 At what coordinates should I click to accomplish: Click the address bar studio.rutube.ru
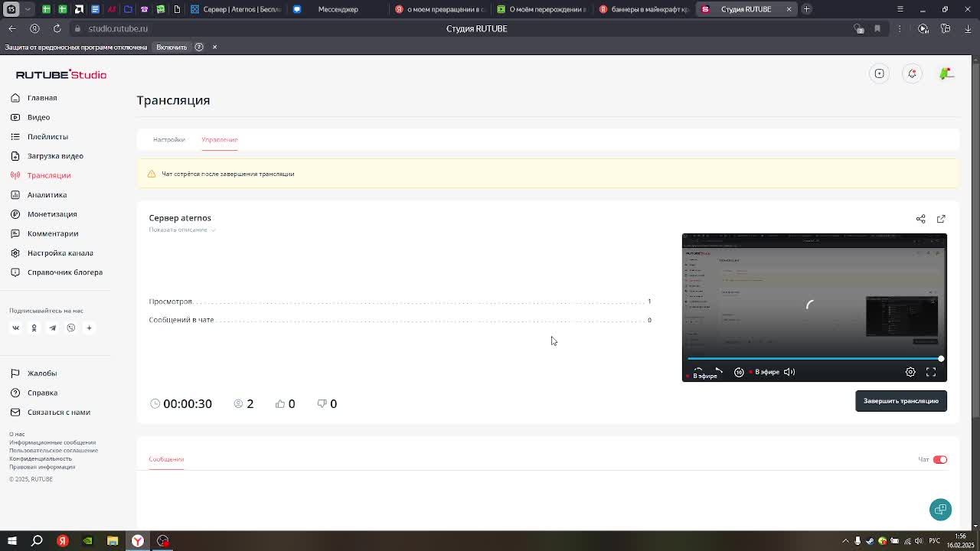pyautogui.click(x=118, y=28)
